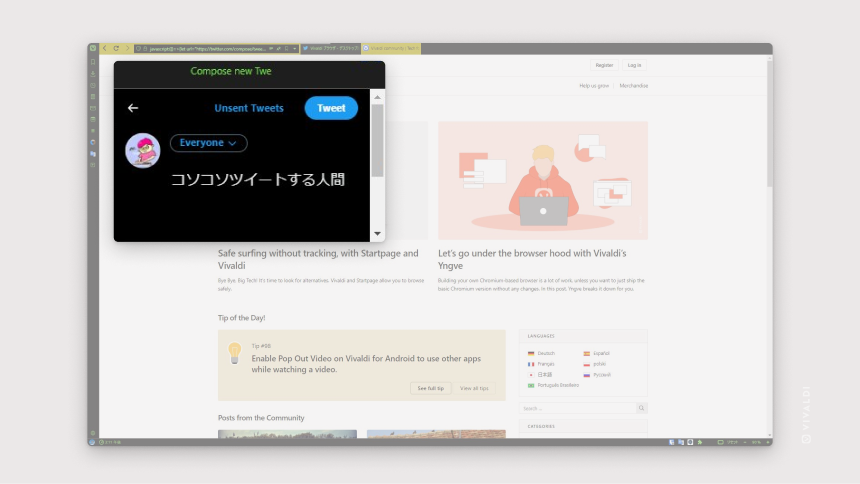Click the clock icon in the status bar
The image size is (860, 484).
coord(102,442)
